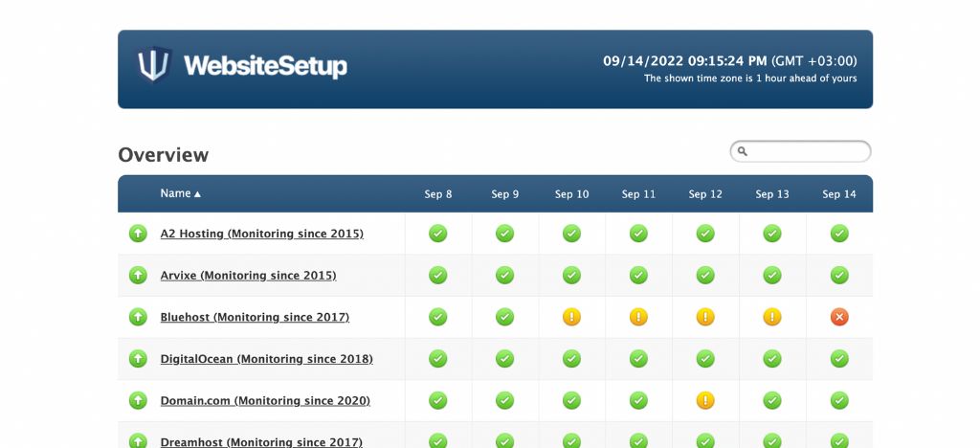This screenshot has width=980, height=448.
Task: Click the red error icon for Bluehost Sep 14
Action: tap(839, 317)
